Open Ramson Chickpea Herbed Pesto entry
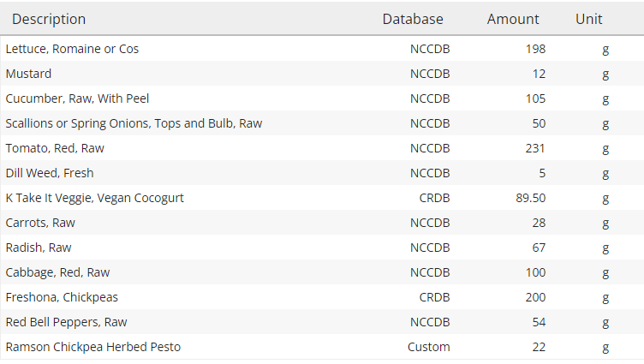This screenshot has width=644, height=364. click(x=92, y=347)
